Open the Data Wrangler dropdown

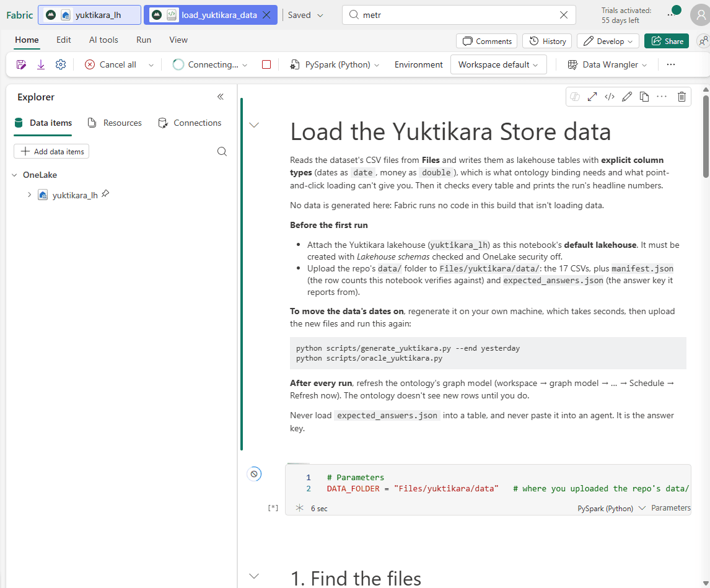(x=607, y=65)
